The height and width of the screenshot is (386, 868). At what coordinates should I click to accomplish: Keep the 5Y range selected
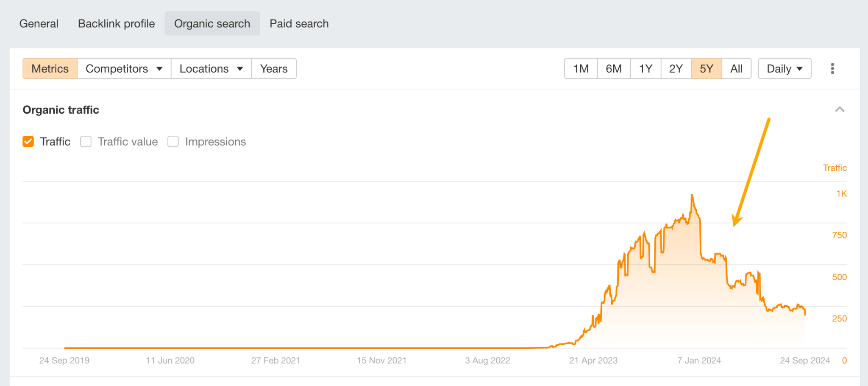706,68
